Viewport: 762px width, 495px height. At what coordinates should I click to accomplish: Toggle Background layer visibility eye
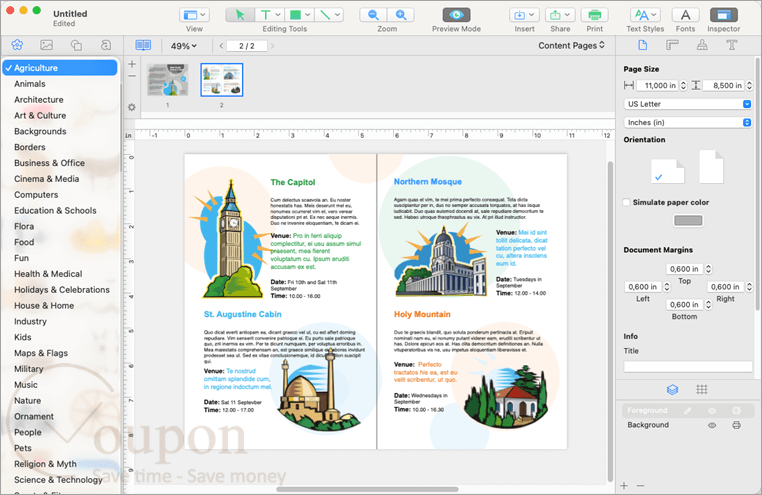point(712,425)
